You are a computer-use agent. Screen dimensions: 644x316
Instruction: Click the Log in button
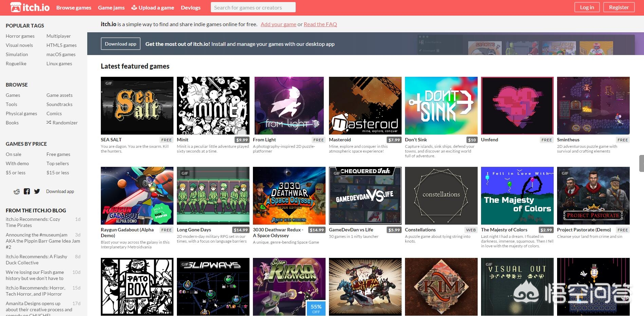coord(587,7)
